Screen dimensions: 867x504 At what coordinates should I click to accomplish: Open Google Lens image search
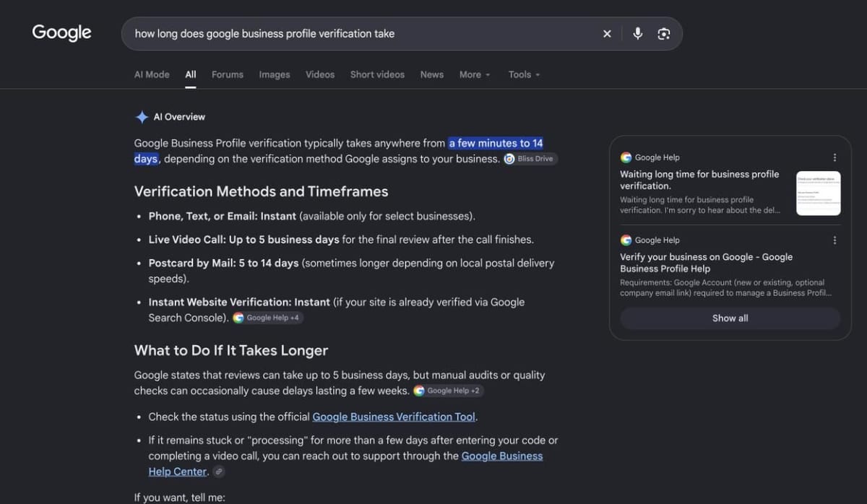664,34
